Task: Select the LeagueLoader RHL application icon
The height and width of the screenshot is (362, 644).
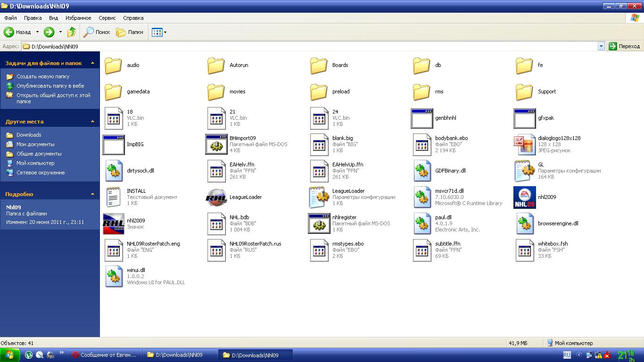Action: coord(216,197)
